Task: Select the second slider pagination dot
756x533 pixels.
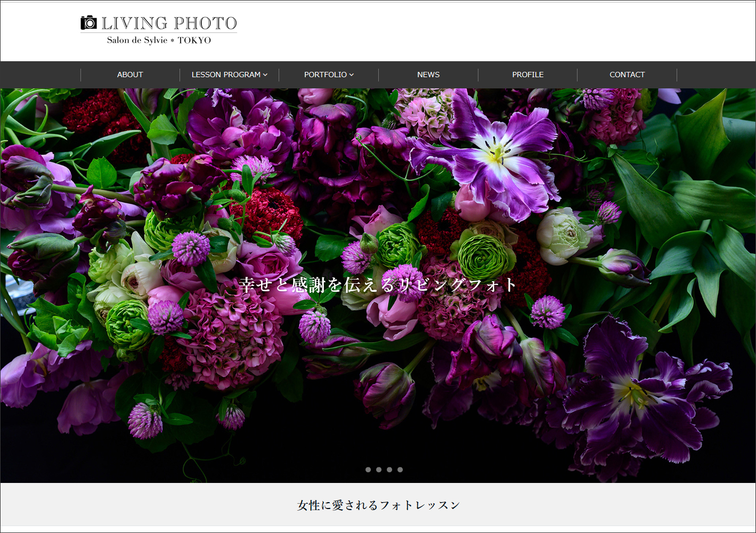Action: pos(379,470)
